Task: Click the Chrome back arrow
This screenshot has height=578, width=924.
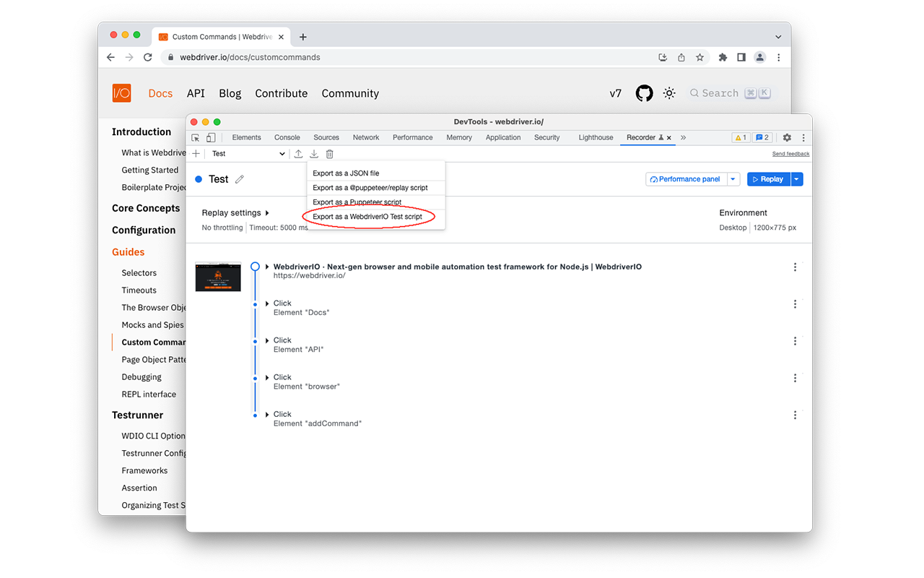Action: pyautogui.click(x=110, y=57)
